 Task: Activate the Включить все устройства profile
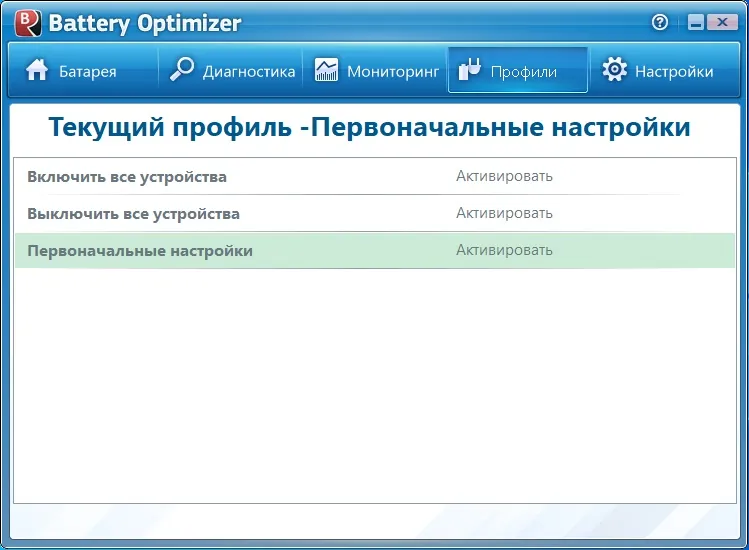504,176
